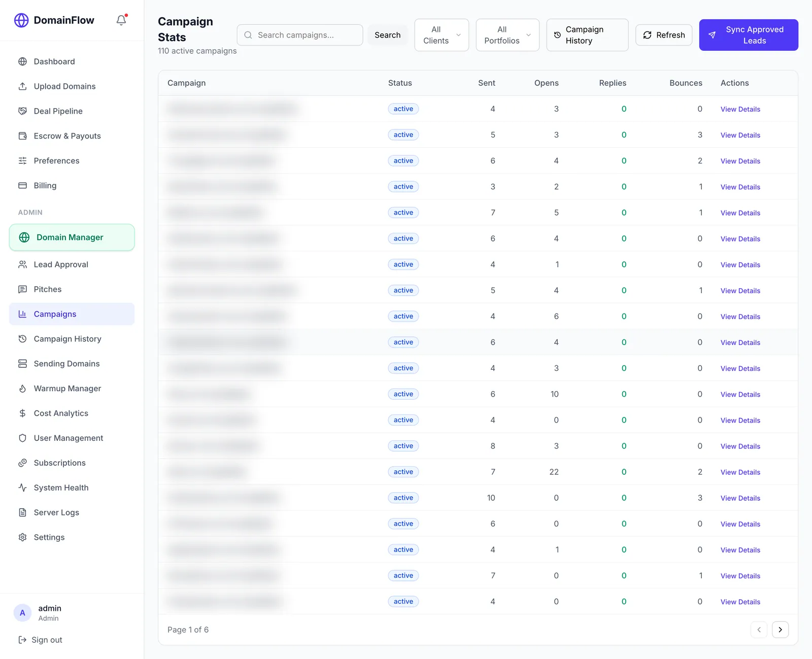Click the Opens column header
Viewport: 812px width, 659px height.
coord(546,83)
